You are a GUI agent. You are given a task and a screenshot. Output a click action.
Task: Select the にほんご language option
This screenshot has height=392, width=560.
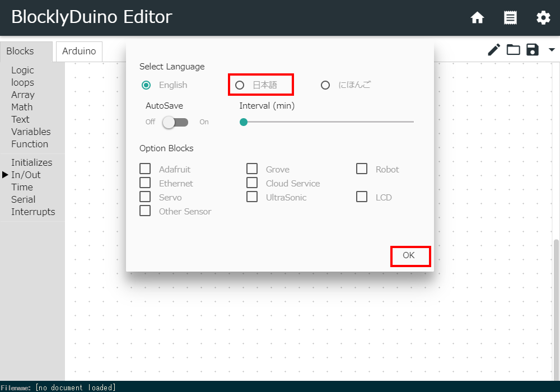tap(325, 85)
